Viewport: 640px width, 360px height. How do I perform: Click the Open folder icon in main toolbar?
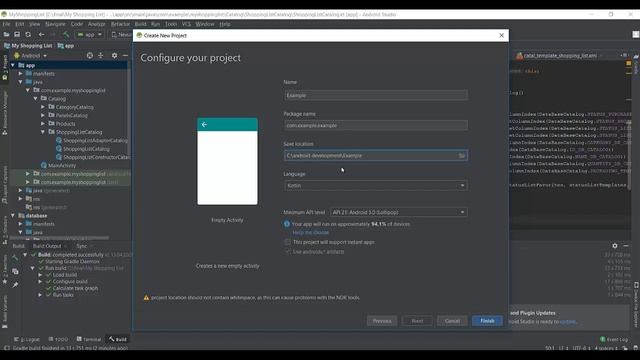(6, 35)
